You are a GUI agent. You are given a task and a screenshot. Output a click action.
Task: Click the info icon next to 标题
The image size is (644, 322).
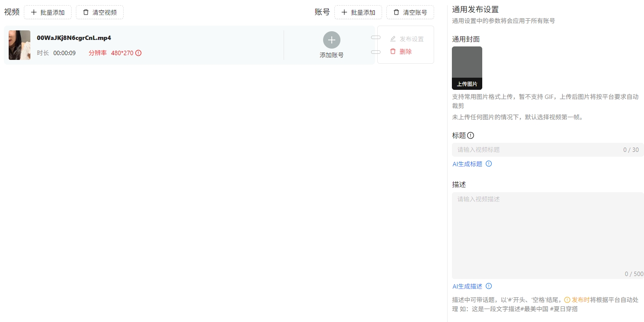tap(471, 135)
